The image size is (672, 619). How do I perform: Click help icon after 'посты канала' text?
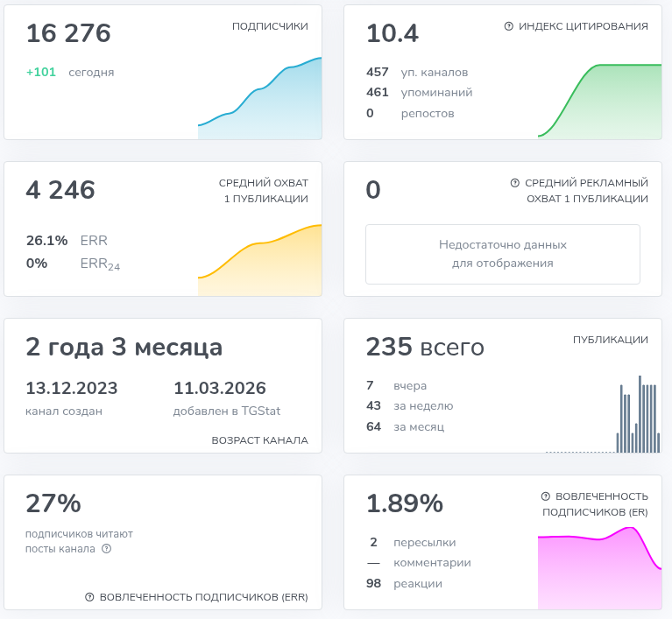click(x=107, y=549)
